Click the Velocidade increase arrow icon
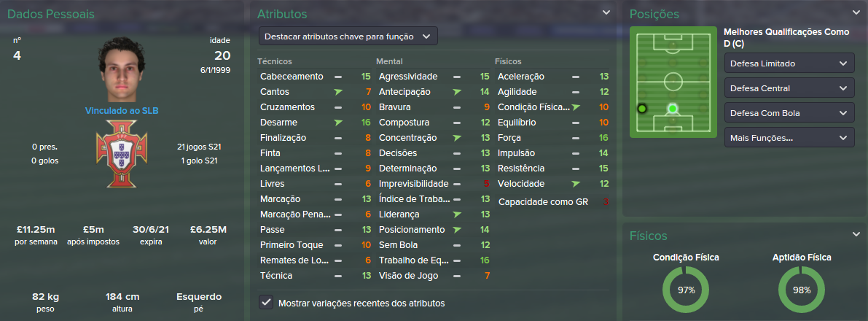Screen dimensions: 868x321 point(576,184)
